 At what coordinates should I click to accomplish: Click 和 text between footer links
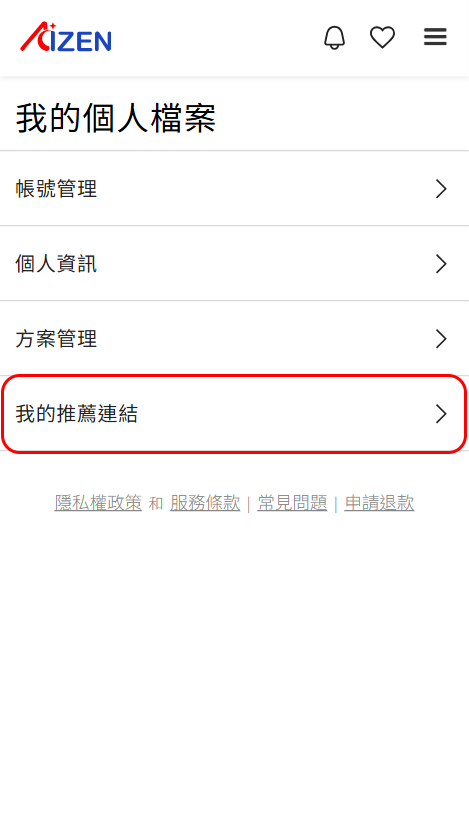pos(156,504)
